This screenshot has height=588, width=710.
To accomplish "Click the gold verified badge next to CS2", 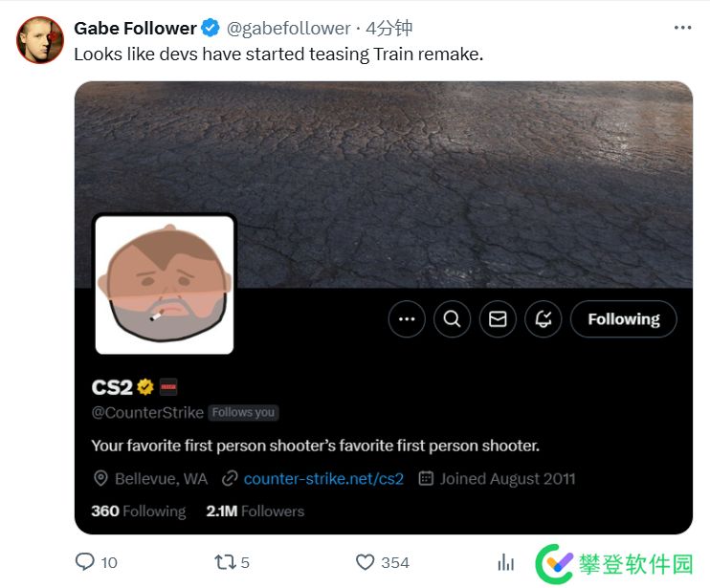I will pos(145,387).
